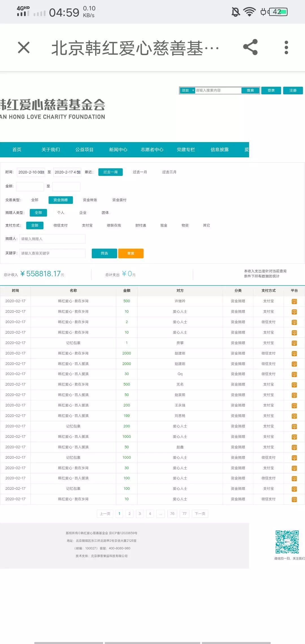Go to page 76 of results
Image resolution: width=305 pixels, height=644 pixels.
coord(172,514)
